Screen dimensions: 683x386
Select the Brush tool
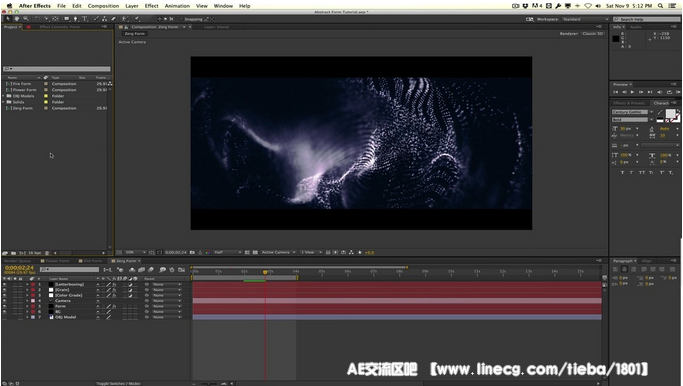[x=96, y=19]
